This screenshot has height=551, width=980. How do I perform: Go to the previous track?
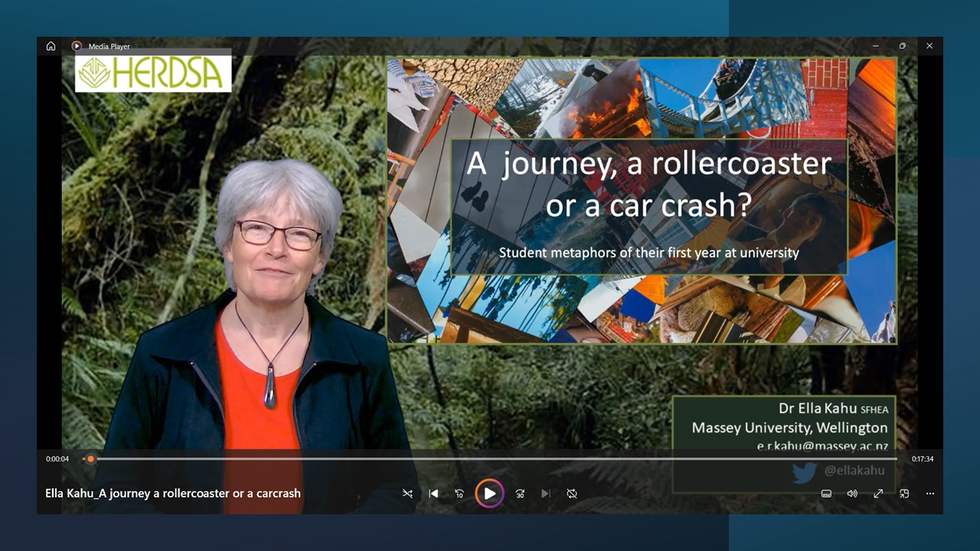click(x=433, y=494)
